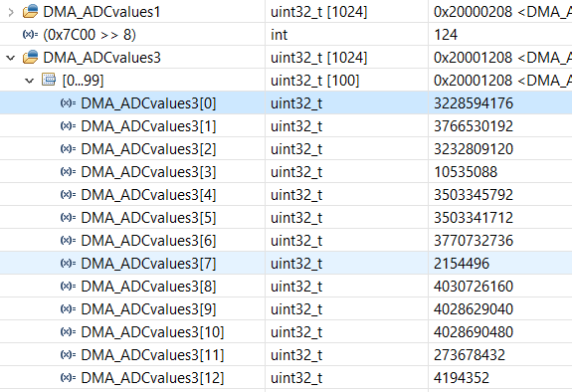This screenshot has height=392, width=572.
Task: Click the uint32_t type of DMA_ADCvalues3[0]
Action: 296,103
